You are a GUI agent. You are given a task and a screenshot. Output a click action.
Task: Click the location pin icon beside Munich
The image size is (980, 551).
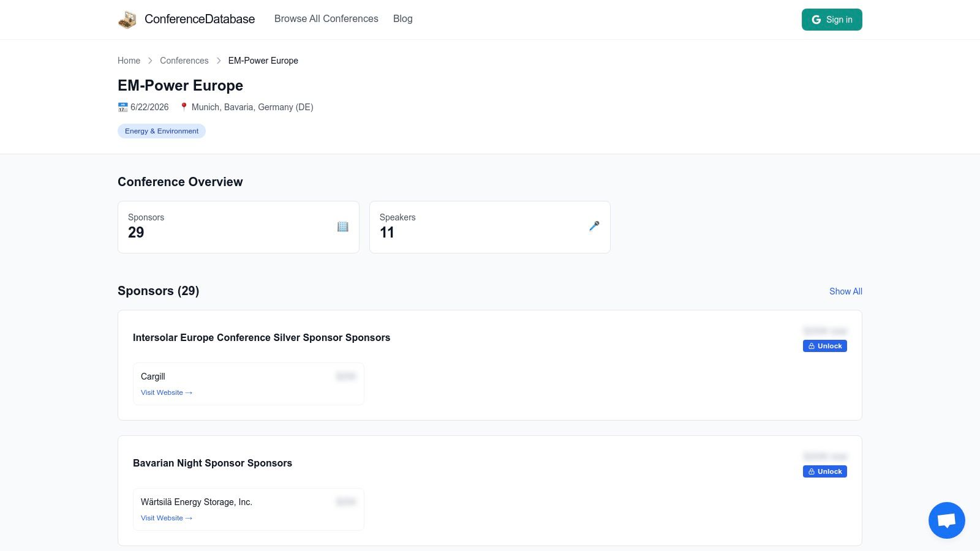[x=184, y=107]
